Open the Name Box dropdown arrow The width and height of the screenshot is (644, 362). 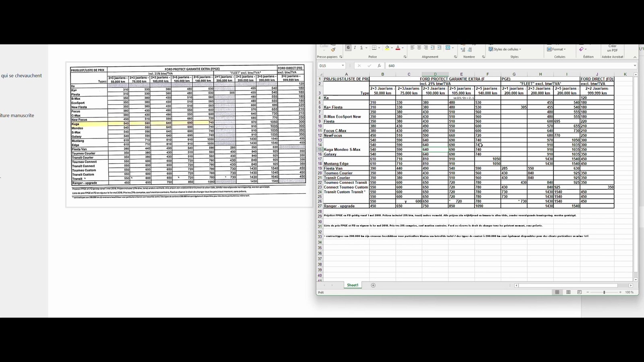pos(343,66)
